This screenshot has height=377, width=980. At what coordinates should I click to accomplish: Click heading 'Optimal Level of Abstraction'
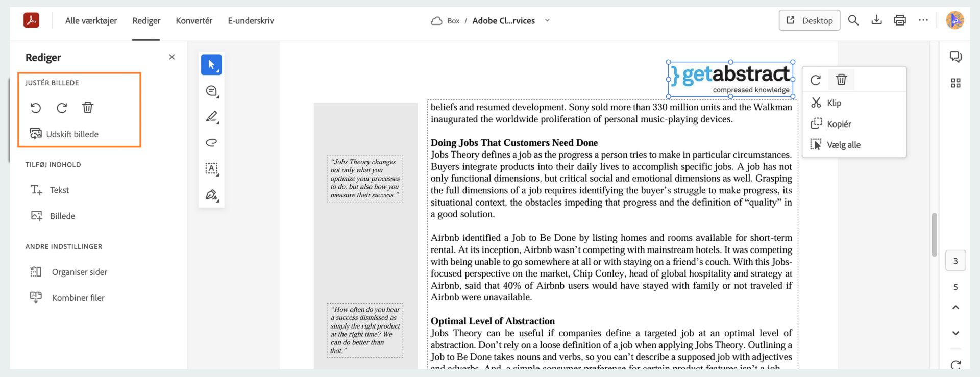coord(493,321)
